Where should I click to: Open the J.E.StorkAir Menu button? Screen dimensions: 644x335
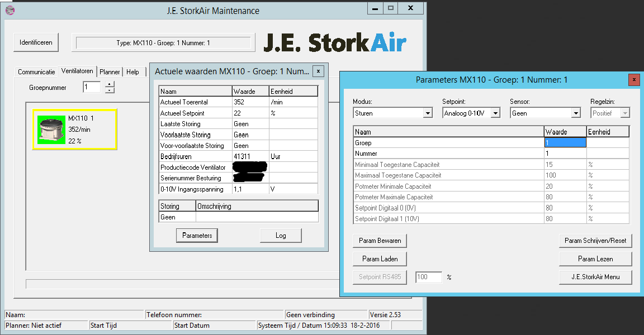595,277
